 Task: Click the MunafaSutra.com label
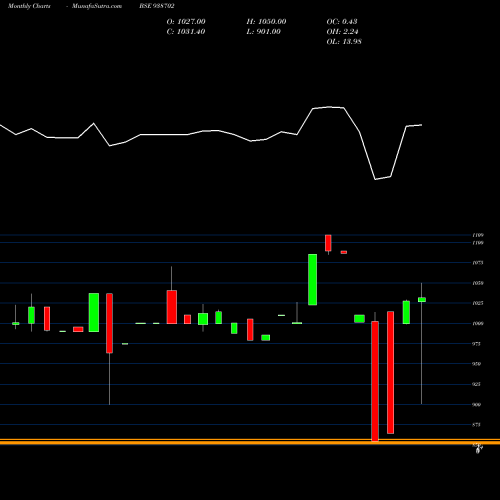point(97,6)
